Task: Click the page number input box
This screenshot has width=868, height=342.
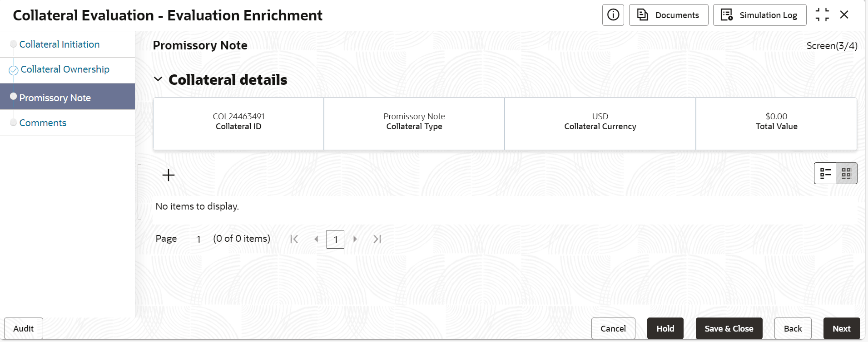Action: [x=335, y=239]
